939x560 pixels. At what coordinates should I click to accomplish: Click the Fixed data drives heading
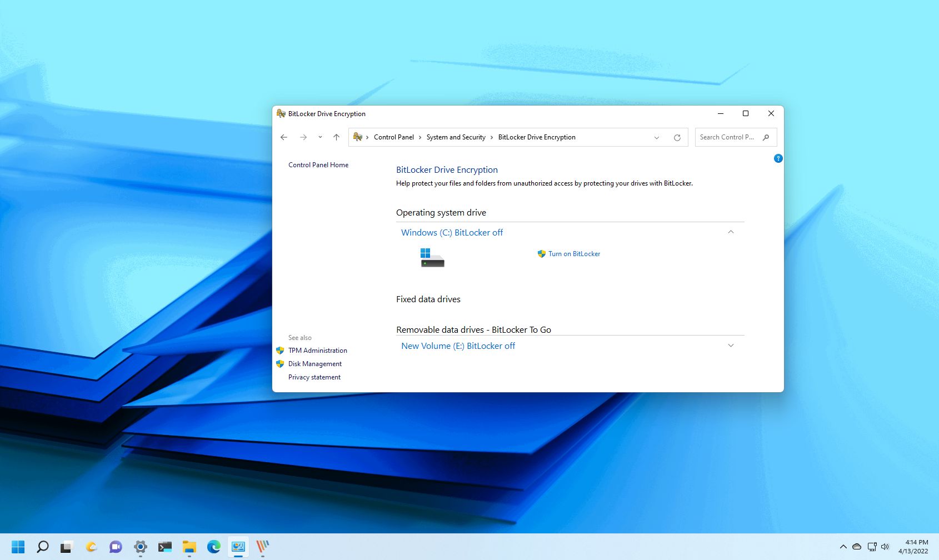[428, 299]
